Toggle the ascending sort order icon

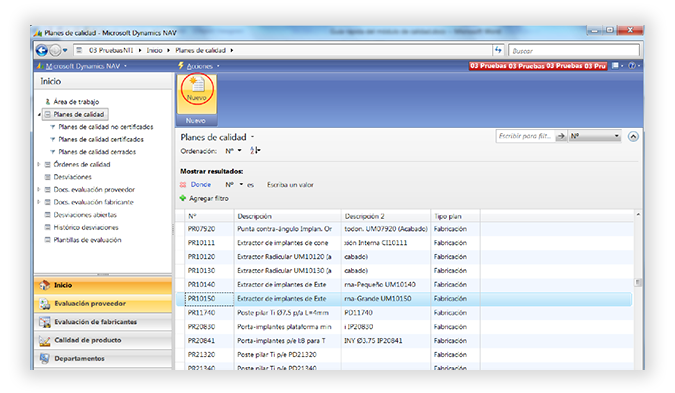click(x=254, y=150)
